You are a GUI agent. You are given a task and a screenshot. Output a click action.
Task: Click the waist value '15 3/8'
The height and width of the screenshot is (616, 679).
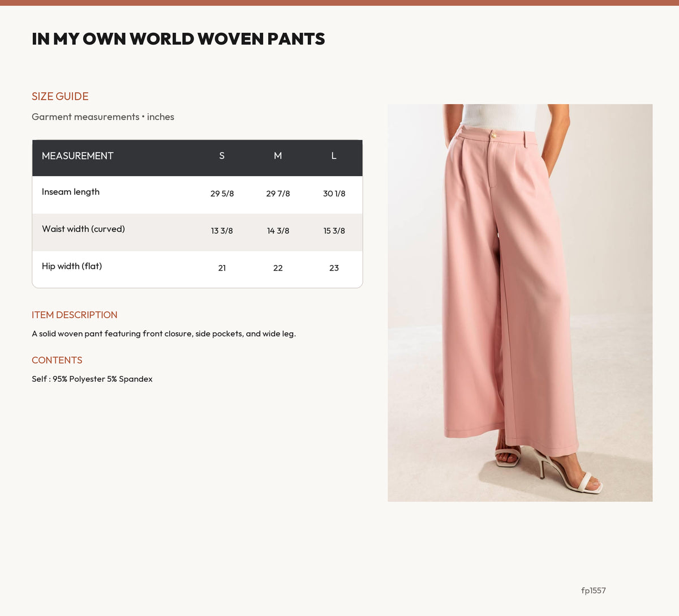pos(334,231)
